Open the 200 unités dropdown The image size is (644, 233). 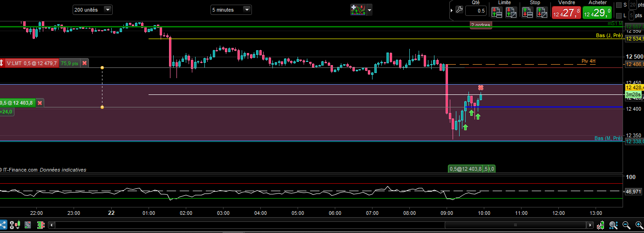pyautogui.click(x=108, y=10)
